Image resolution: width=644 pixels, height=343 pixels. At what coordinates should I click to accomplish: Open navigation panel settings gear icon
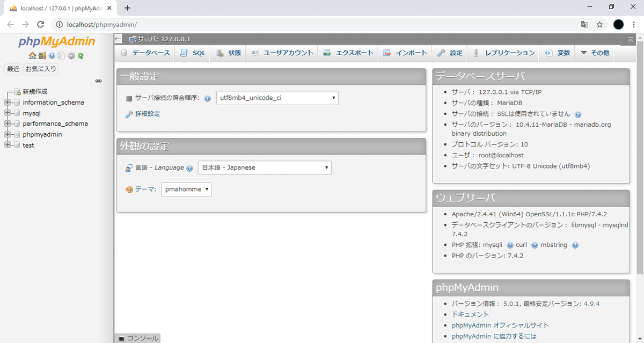tap(71, 55)
